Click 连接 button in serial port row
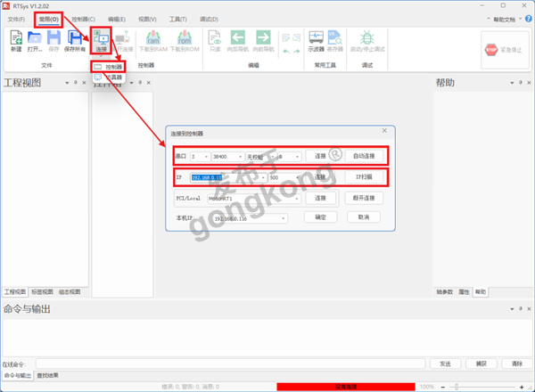This screenshot has width=535, height=392. point(320,156)
